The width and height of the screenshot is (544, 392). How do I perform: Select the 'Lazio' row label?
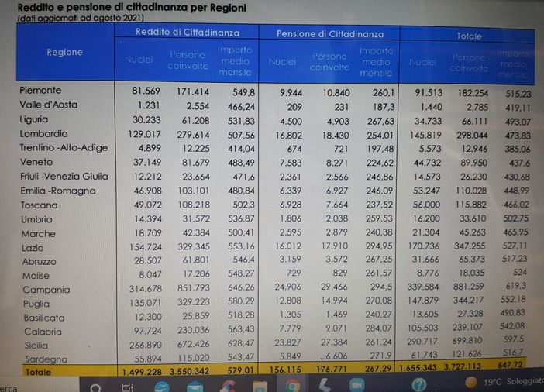(33, 248)
